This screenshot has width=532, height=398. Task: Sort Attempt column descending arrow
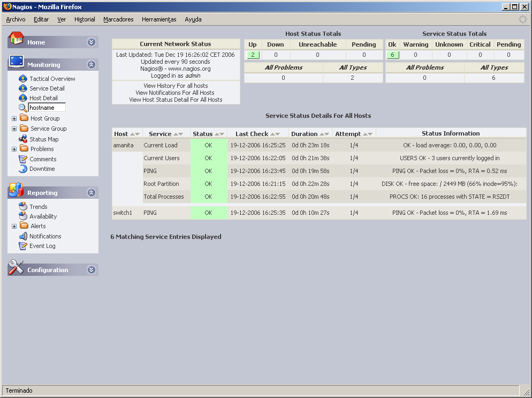[370, 134]
